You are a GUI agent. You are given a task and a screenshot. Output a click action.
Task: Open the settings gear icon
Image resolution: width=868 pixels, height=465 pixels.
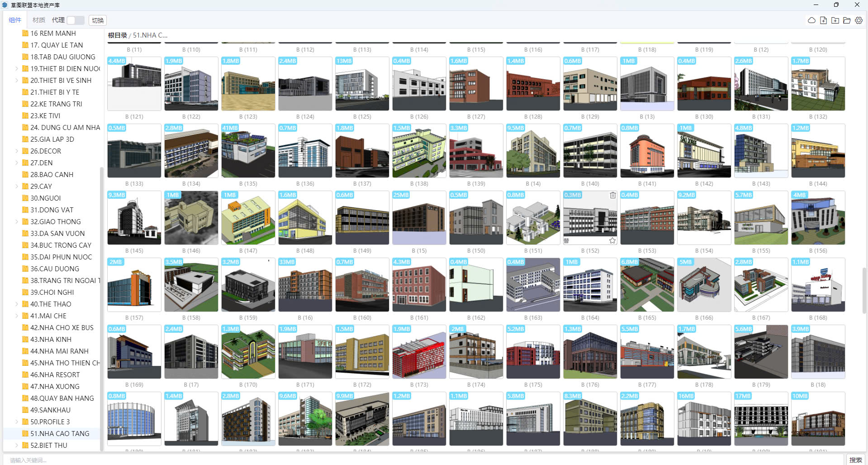pos(859,20)
